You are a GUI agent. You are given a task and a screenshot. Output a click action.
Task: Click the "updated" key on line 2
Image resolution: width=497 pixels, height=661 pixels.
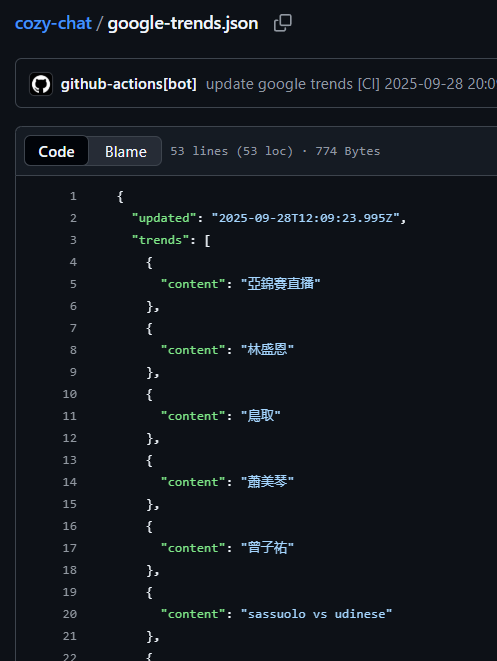tap(164, 218)
